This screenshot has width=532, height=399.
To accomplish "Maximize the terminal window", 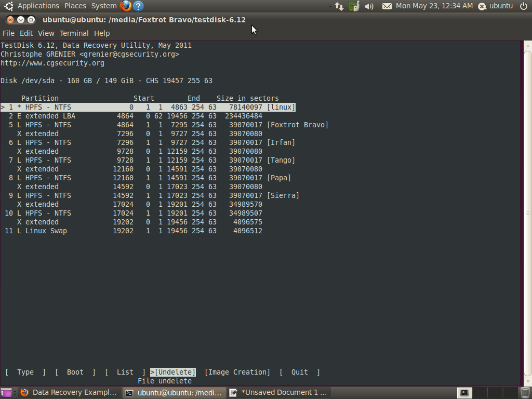I will pyautogui.click(x=31, y=20).
